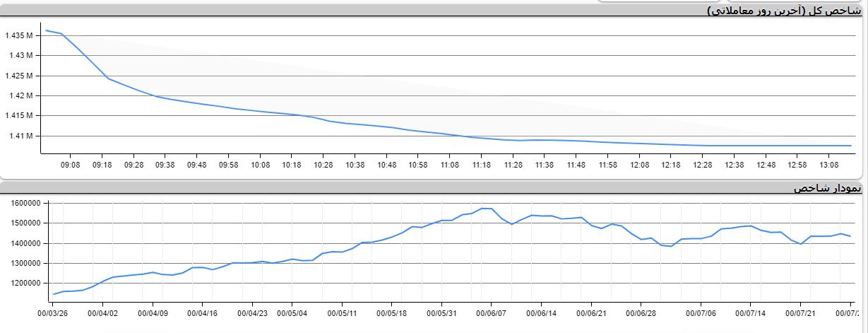Click the نمودار شاخص panel header
This screenshot has height=333, width=868.
tap(826, 188)
